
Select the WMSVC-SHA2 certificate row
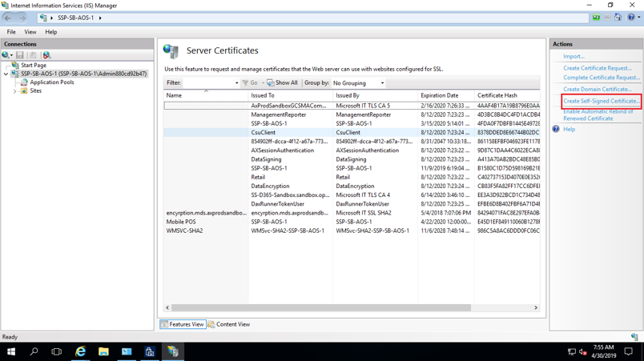click(x=352, y=231)
